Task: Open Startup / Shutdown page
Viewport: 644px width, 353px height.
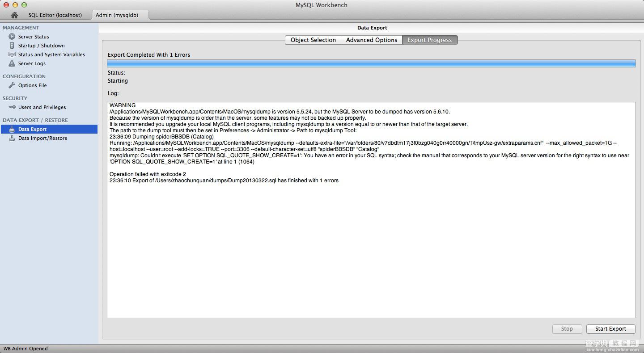Action: click(41, 46)
